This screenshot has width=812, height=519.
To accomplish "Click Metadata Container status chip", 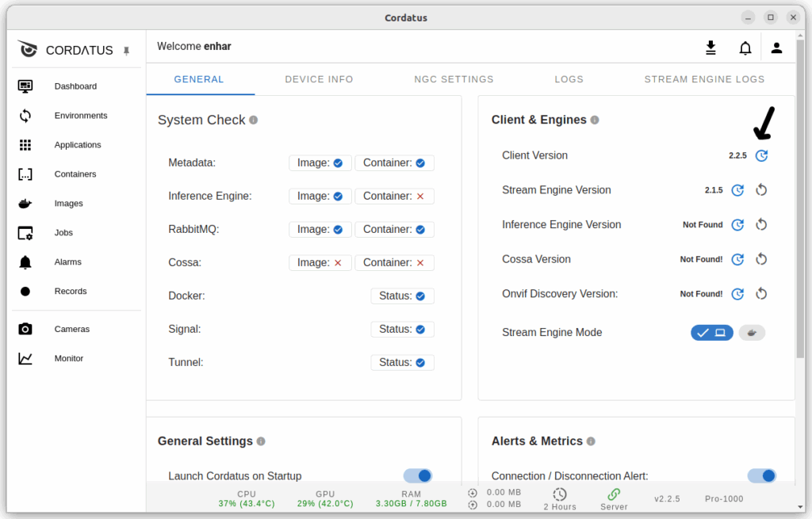I will click(395, 163).
